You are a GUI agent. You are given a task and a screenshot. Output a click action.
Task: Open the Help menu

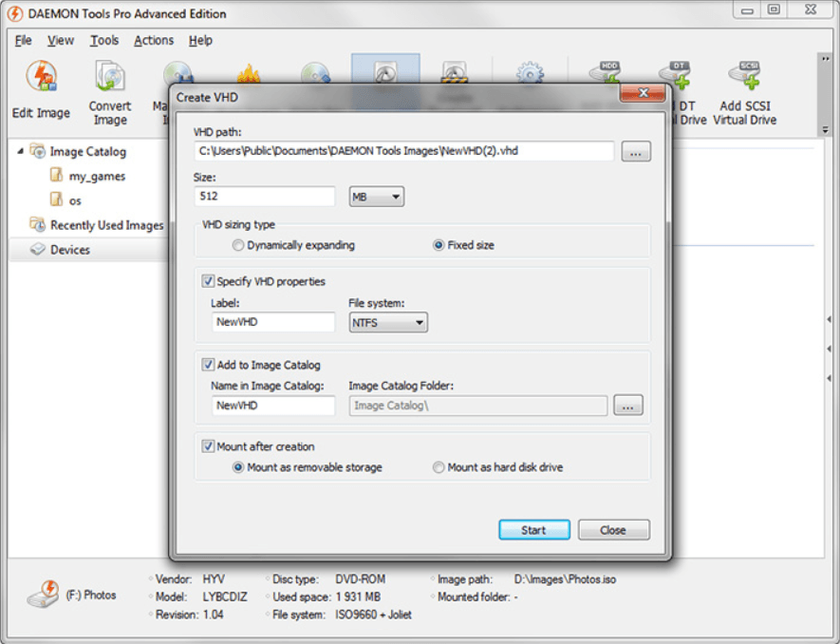(200, 40)
